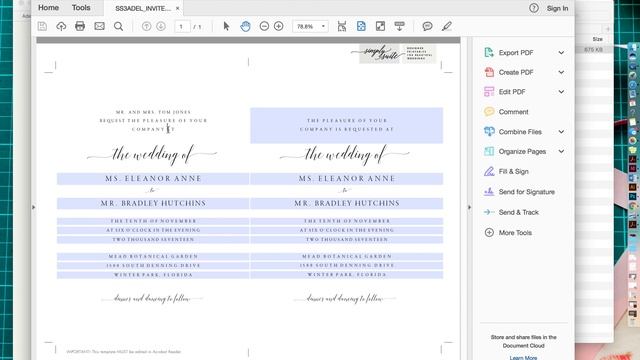Screen dimensions: 640x360
Task: Click left THE TENTH OF NOVEMBER field
Action: tap(153, 221)
